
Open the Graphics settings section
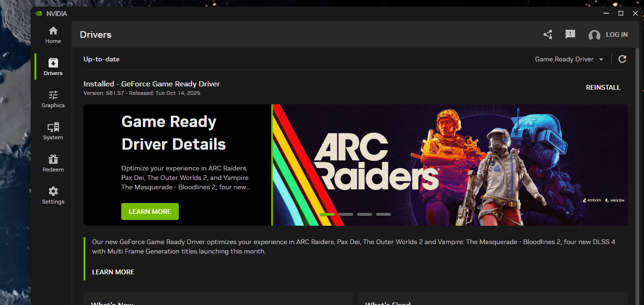pyautogui.click(x=53, y=99)
